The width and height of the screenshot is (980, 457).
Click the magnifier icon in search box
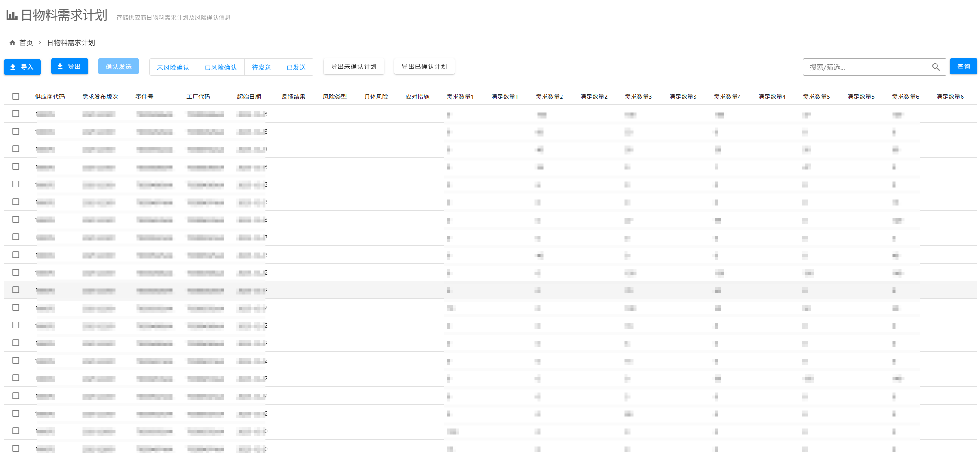(x=935, y=67)
